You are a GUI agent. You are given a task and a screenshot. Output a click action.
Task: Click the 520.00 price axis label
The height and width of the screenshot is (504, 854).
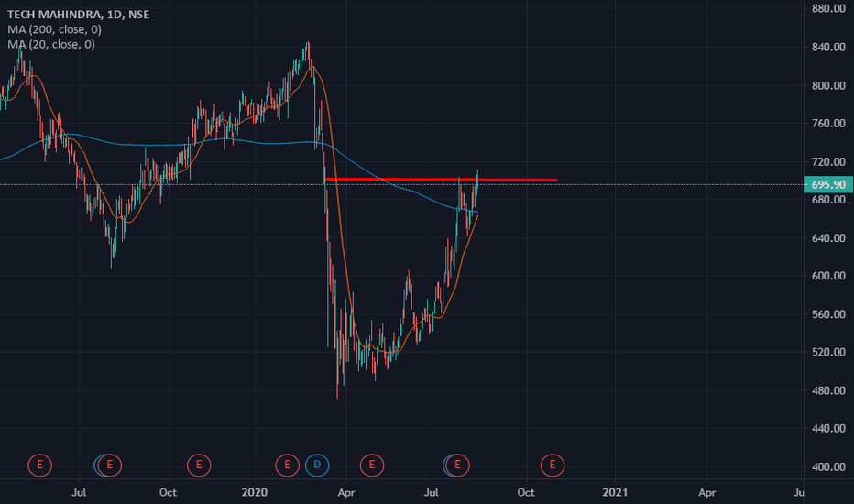827,352
